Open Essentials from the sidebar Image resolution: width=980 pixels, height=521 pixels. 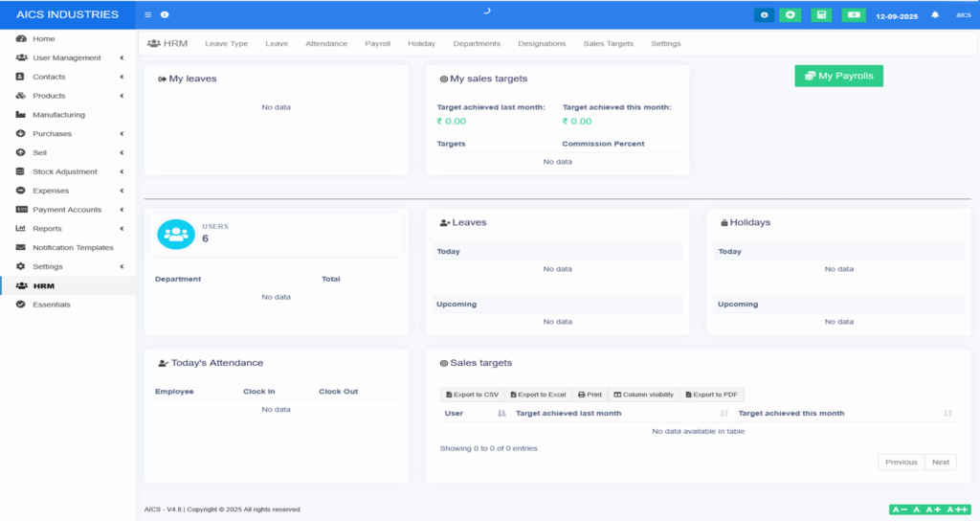pyautogui.click(x=51, y=305)
